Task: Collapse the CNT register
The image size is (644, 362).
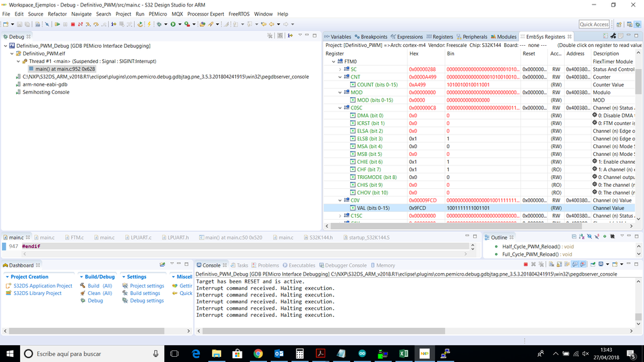Action: (x=340, y=77)
